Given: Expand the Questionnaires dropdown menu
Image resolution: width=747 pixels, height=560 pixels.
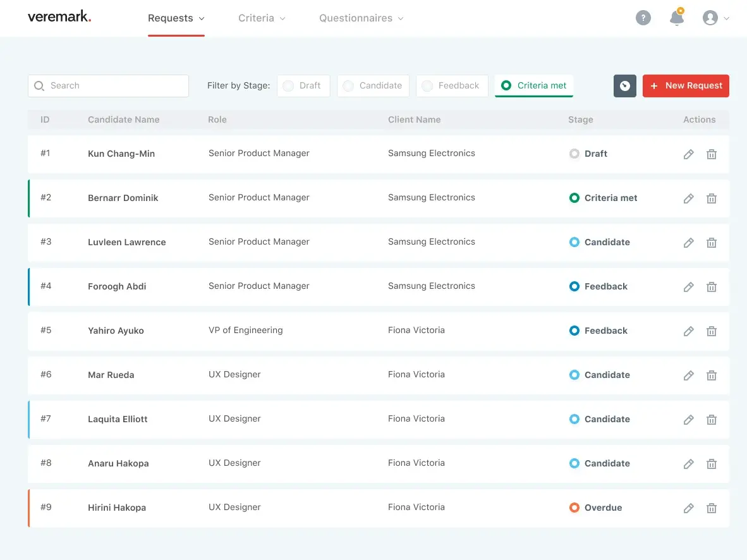Looking at the screenshot, I should coord(361,18).
